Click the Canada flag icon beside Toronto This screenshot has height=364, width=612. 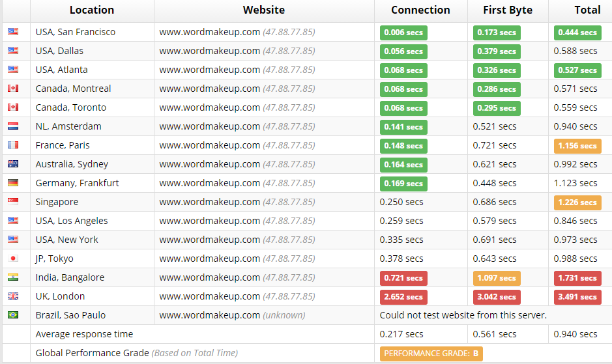point(13,107)
